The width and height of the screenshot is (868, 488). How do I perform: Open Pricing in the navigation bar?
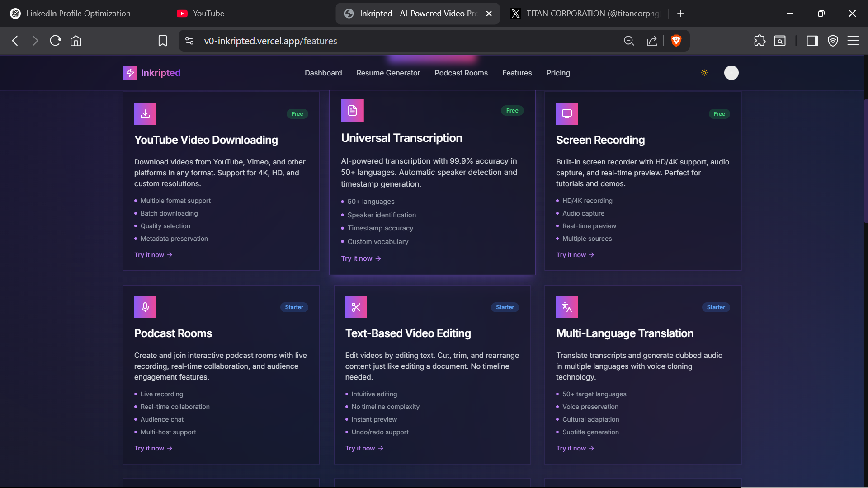coord(558,73)
